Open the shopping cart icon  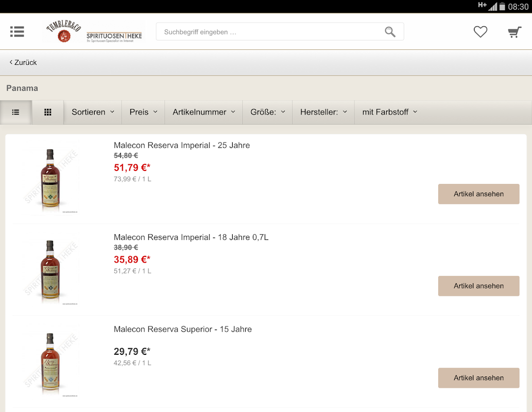point(514,32)
